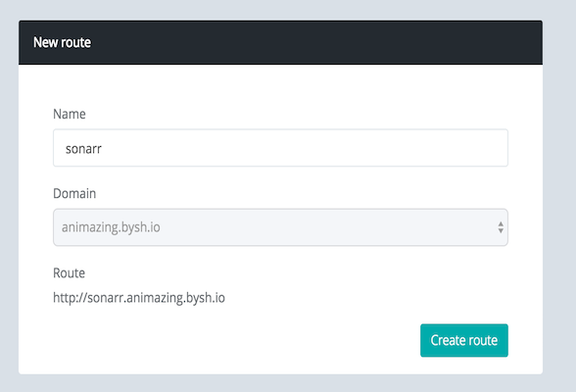Image resolution: width=576 pixels, height=392 pixels.
Task: Click the up-down arrows on Domain select
Action: 501,227
